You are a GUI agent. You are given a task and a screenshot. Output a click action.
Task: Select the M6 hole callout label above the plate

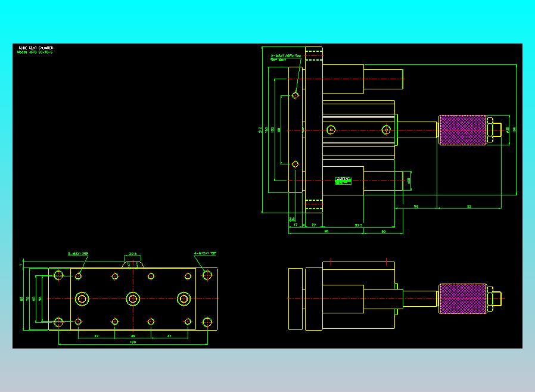point(78,253)
